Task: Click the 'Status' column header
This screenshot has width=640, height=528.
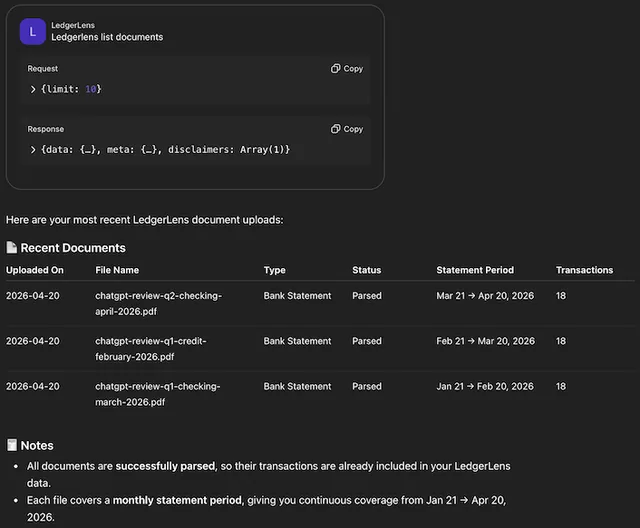Action: pyautogui.click(x=367, y=270)
